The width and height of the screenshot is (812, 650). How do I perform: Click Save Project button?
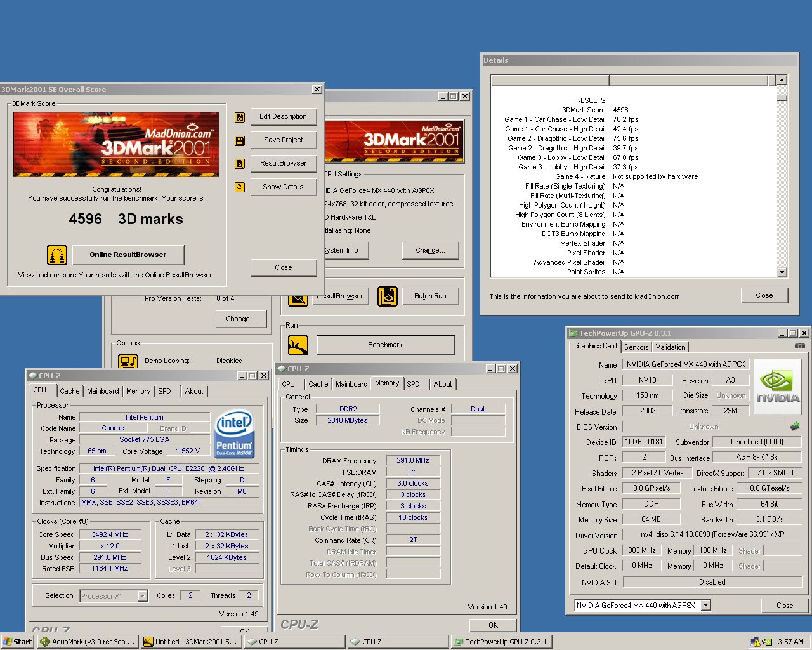point(283,140)
